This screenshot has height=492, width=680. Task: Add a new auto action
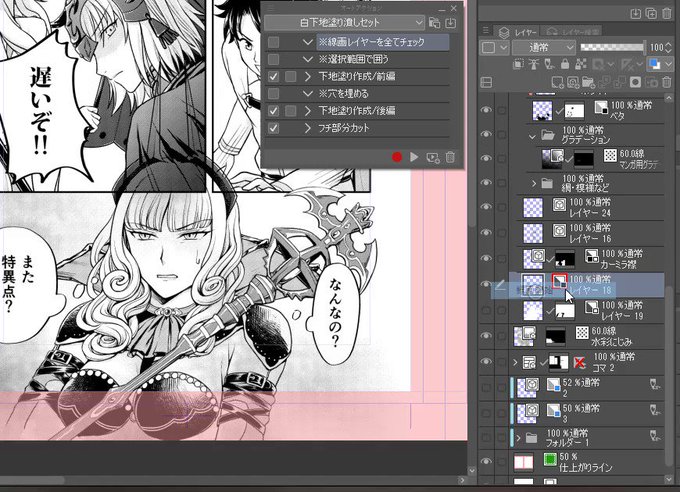coord(432,157)
